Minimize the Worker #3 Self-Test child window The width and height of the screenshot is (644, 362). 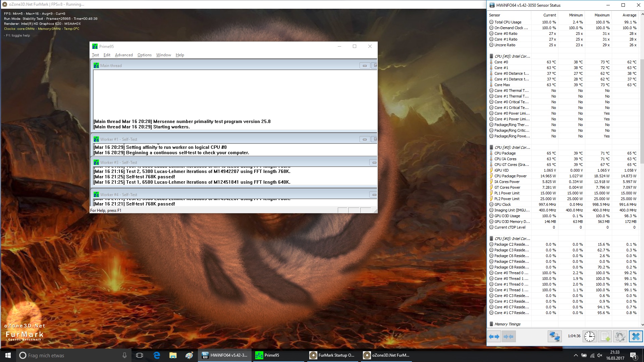[x=374, y=163]
